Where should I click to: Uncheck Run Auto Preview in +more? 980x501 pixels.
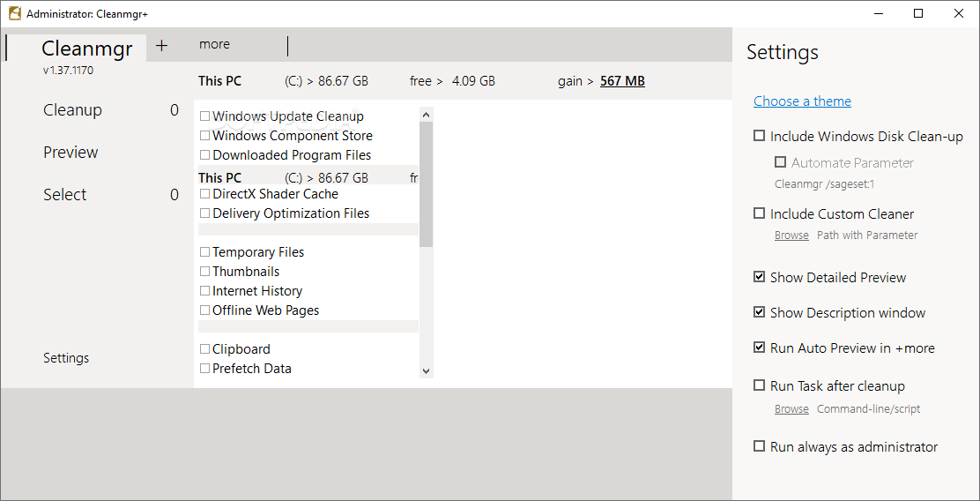tap(760, 348)
